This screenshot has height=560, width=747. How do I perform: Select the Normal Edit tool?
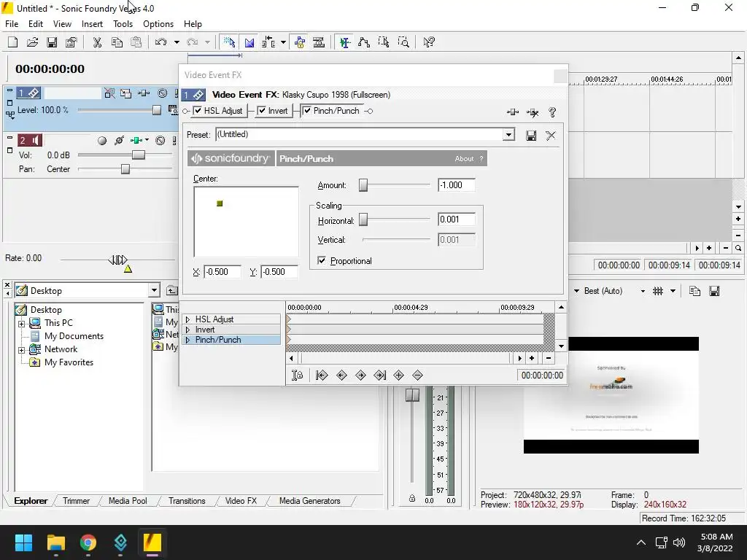(x=345, y=42)
